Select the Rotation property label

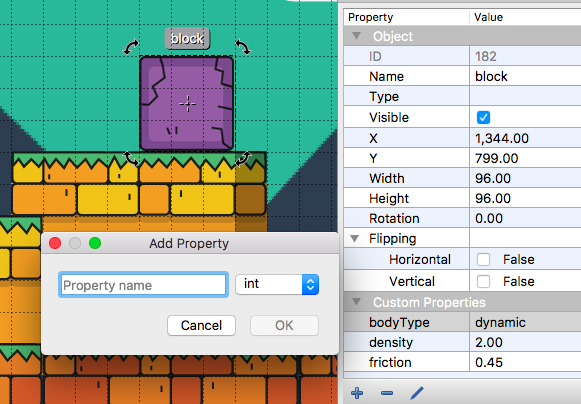[x=394, y=218]
